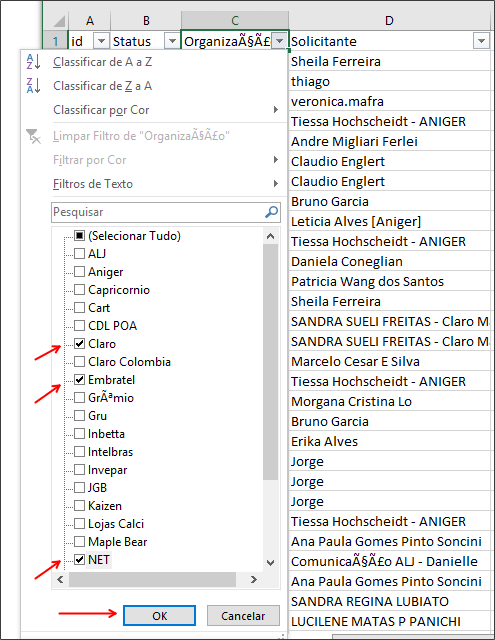Expand the Filtros de Texto submenu arrow
The image size is (495, 640).
pyautogui.click(x=276, y=184)
